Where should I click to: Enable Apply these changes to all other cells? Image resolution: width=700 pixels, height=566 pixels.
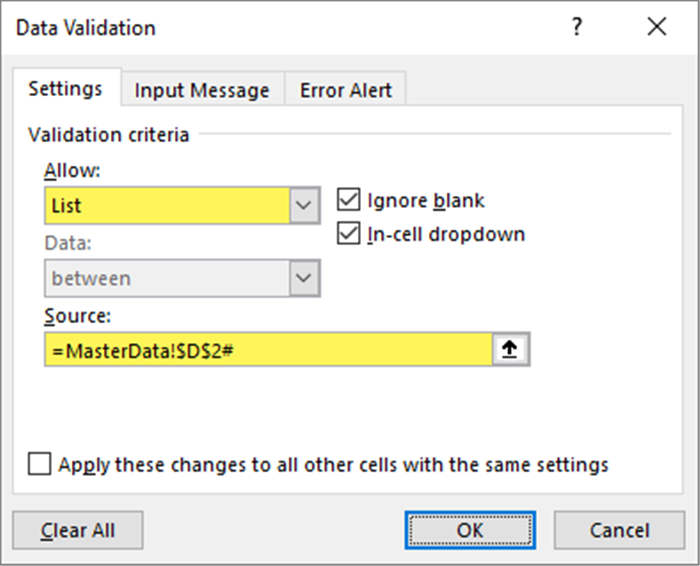pyautogui.click(x=40, y=464)
